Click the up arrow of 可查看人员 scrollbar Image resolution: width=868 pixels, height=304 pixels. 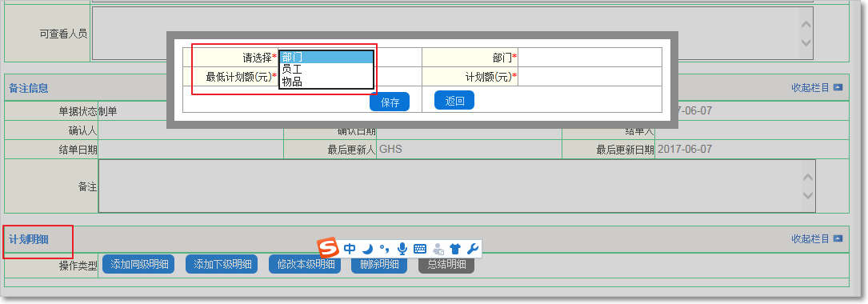806,25
